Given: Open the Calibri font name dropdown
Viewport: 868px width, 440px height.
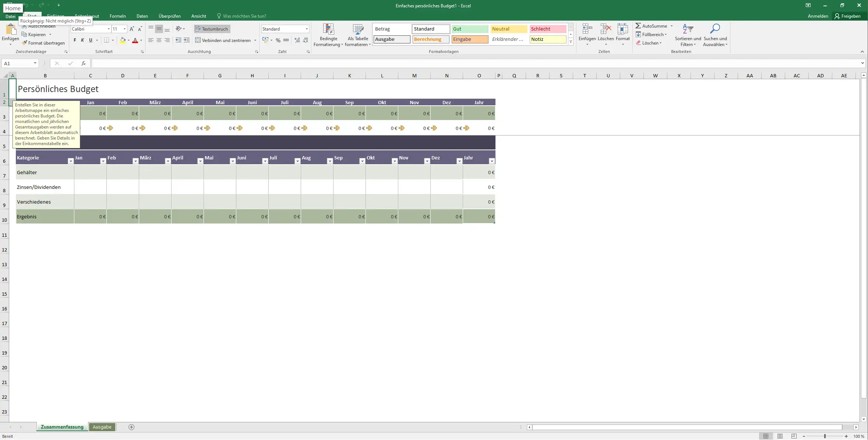Looking at the screenshot, I should tap(109, 29).
